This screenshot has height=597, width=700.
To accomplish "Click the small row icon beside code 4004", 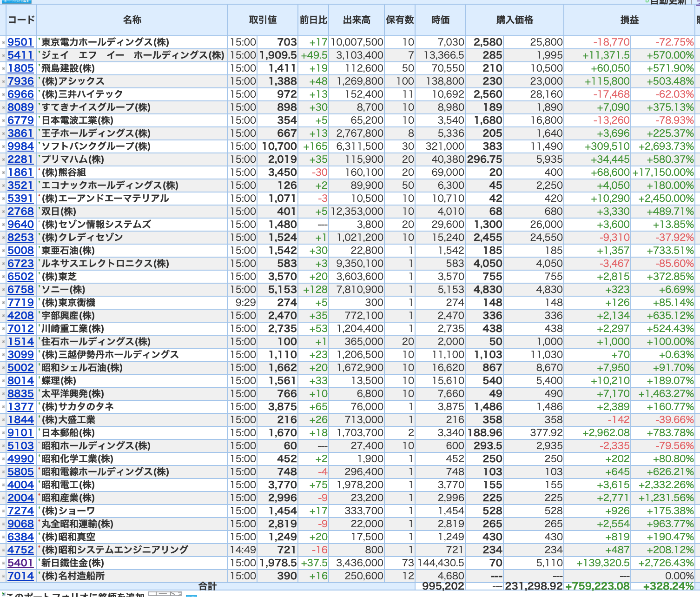I will (x=3, y=485).
